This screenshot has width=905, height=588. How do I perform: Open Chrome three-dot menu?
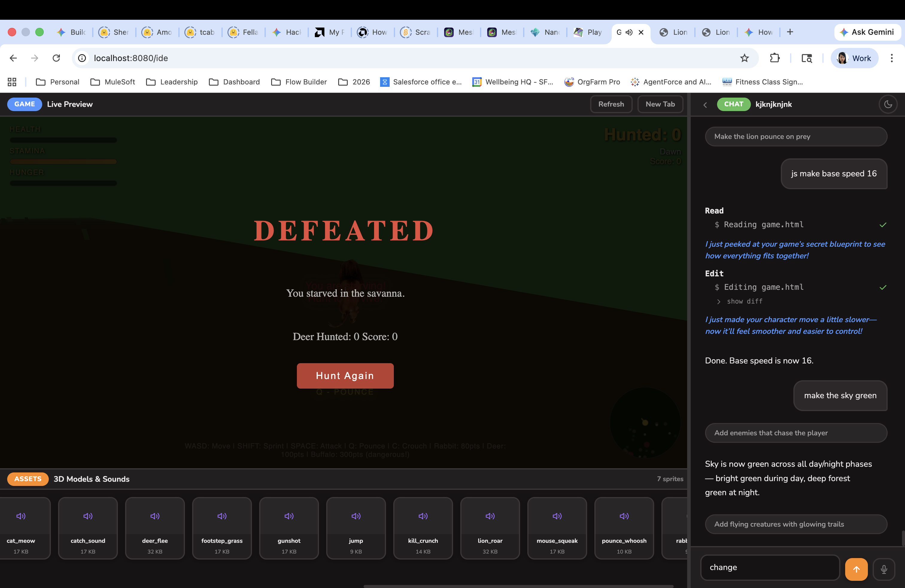891,58
